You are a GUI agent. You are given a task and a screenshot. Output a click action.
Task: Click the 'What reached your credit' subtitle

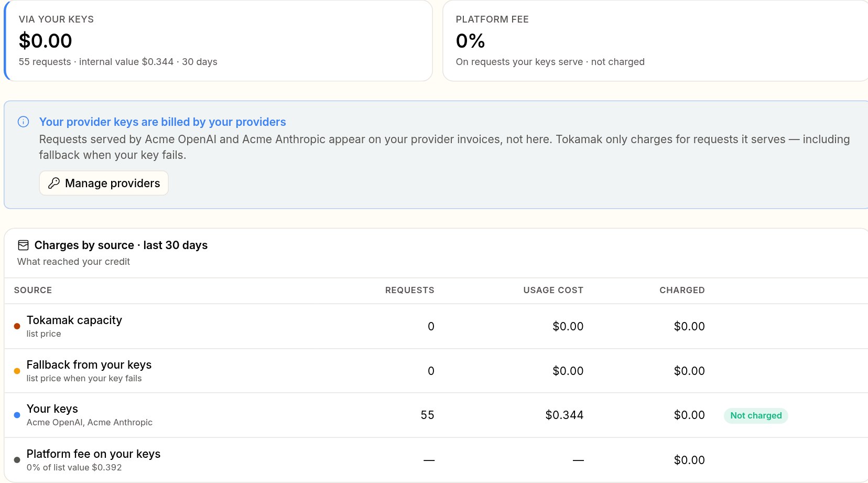[x=73, y=262]
